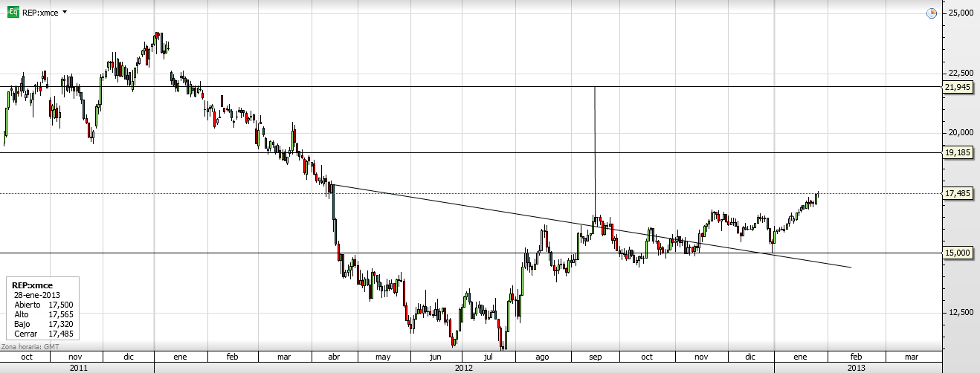980x373 pixels.
Task: Click the abr month label
Action: (335, 357)
